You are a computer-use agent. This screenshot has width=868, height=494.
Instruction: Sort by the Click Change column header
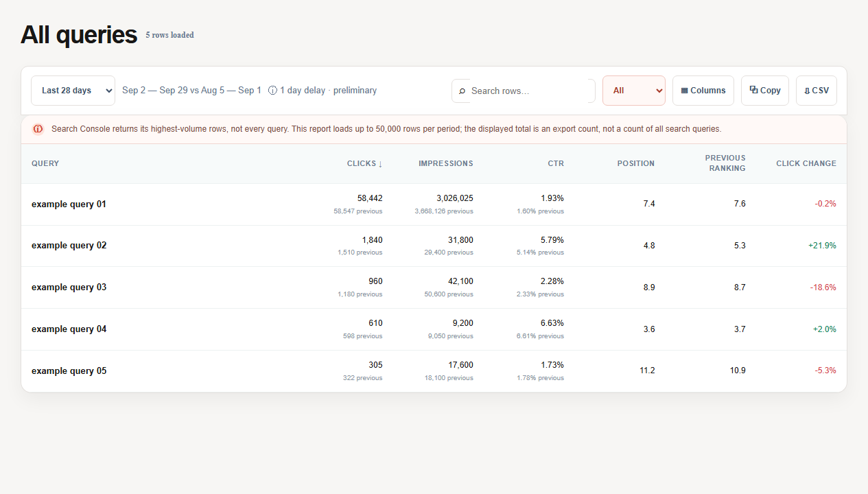806,163
